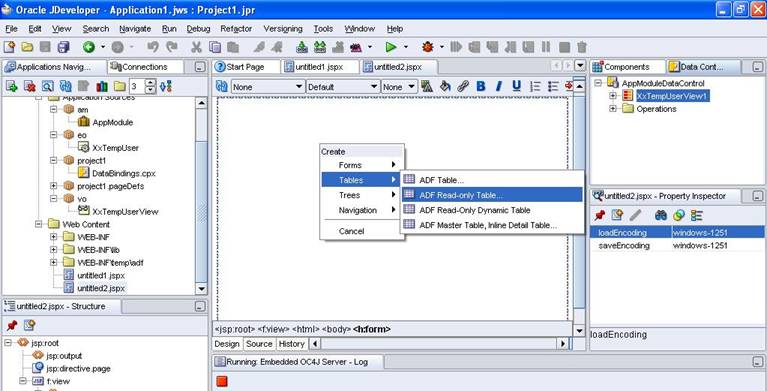Click the green Back navigation icon
This screenshot has width=767, height=391.
coord(89,47)
